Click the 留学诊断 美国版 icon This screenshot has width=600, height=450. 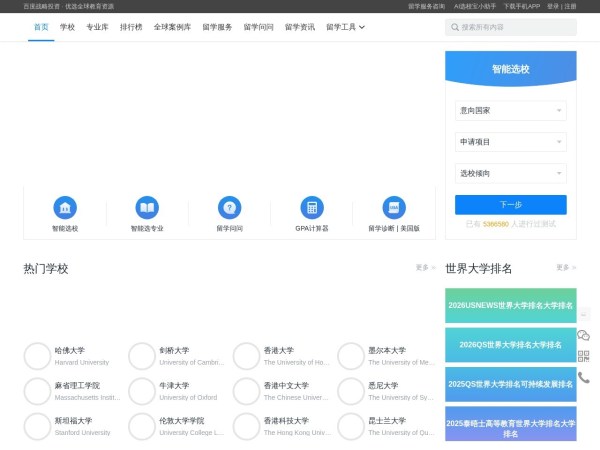[x=394, y=208]
